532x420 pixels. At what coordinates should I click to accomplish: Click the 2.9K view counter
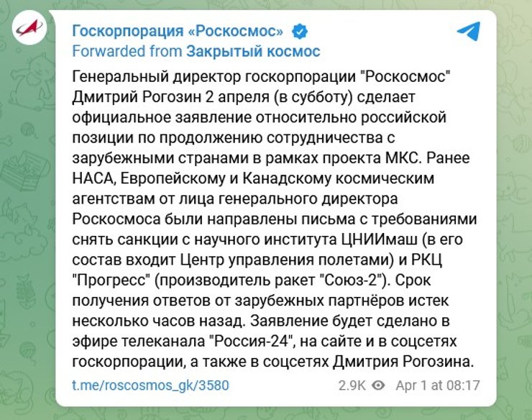(x=352, y=385)
